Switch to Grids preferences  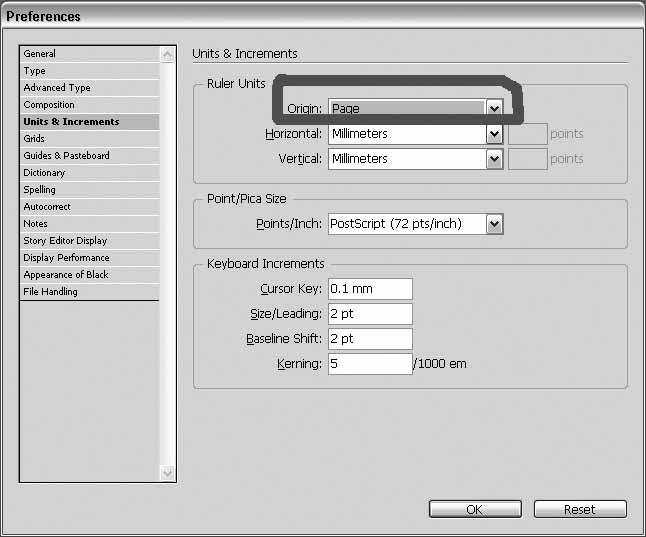[89, 138]
